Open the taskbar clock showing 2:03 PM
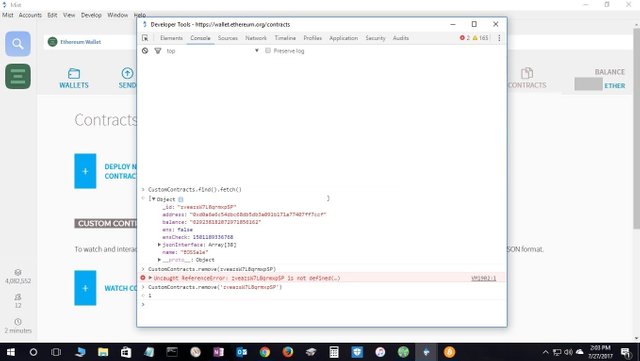The width and height of the screenshot is (640, 361). pyautogui.click(x=600, y=352)
